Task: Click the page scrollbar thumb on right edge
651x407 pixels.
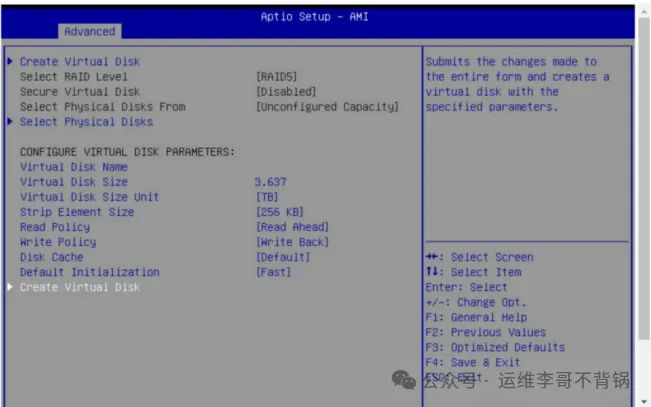Action: tap(644, 179)
